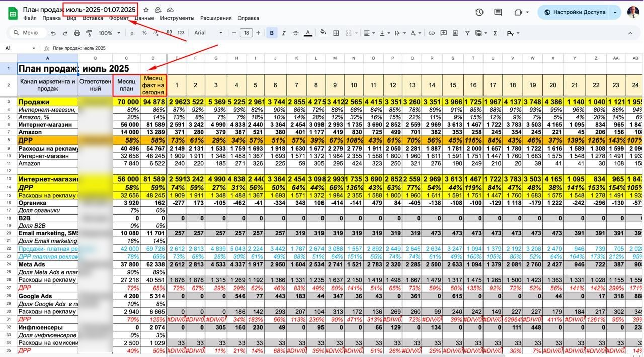Toggle strikethrough formatting

pyautogui.click(x=296, y=33)
